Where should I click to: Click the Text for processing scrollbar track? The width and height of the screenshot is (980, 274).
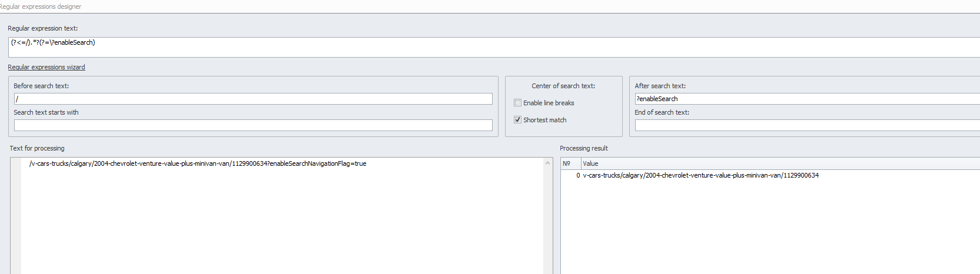pyautogui.click(x=548, y=220)
